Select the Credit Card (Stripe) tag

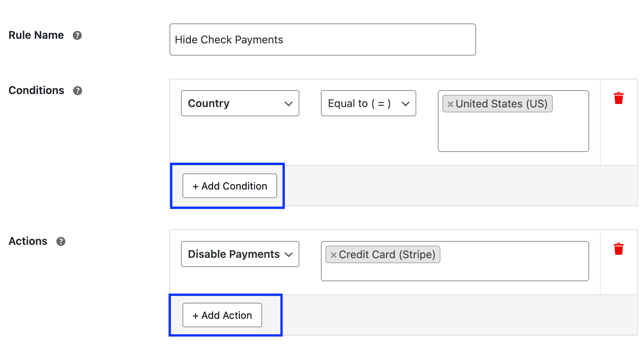click(x=387, y=254)
